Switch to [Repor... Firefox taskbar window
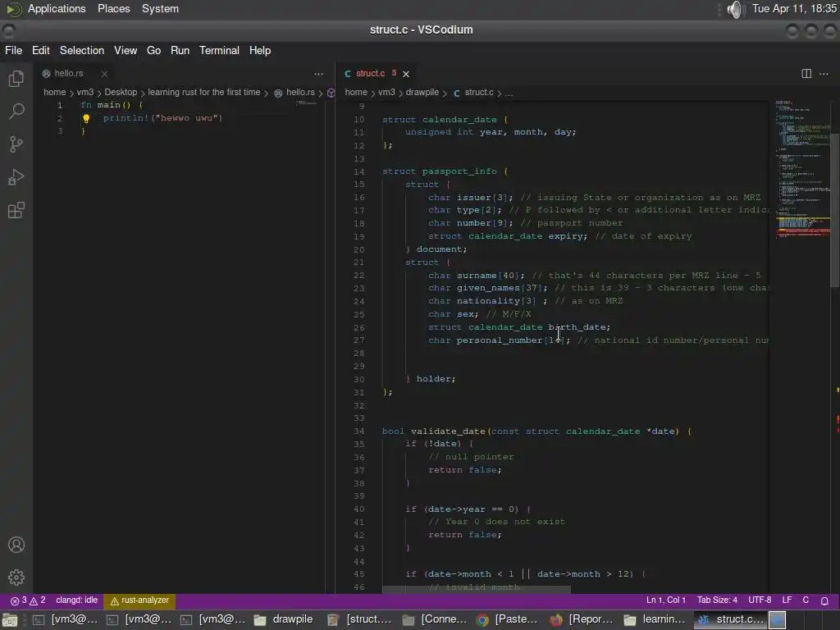 pos(581,620)
